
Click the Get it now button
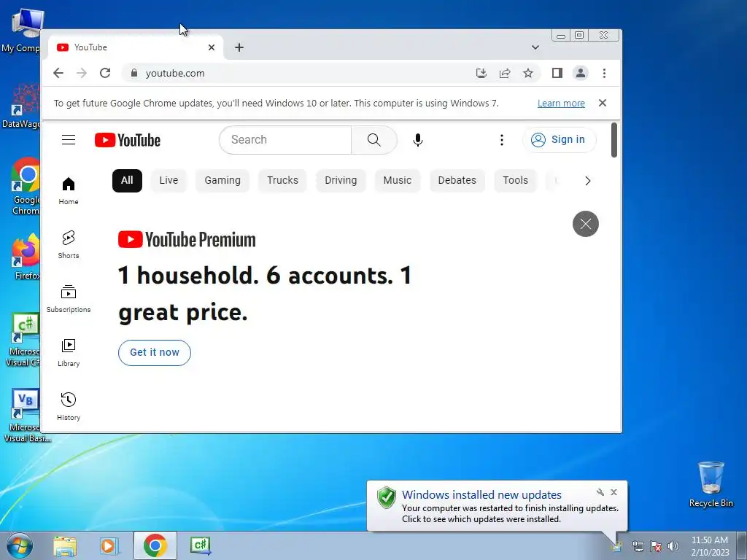(x=155, y=352)
